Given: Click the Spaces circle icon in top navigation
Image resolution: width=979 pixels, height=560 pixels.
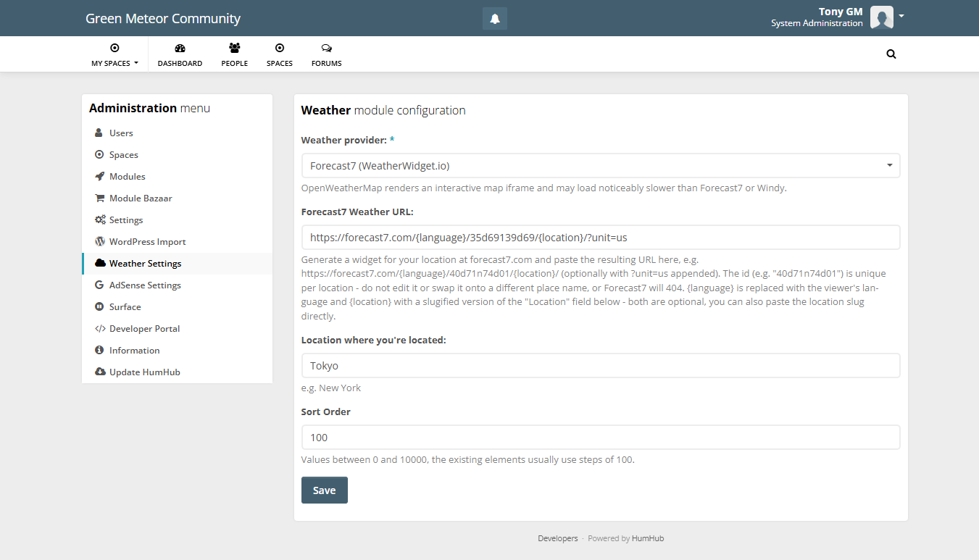Looking at the screenshot, I should tap(280, 48).
